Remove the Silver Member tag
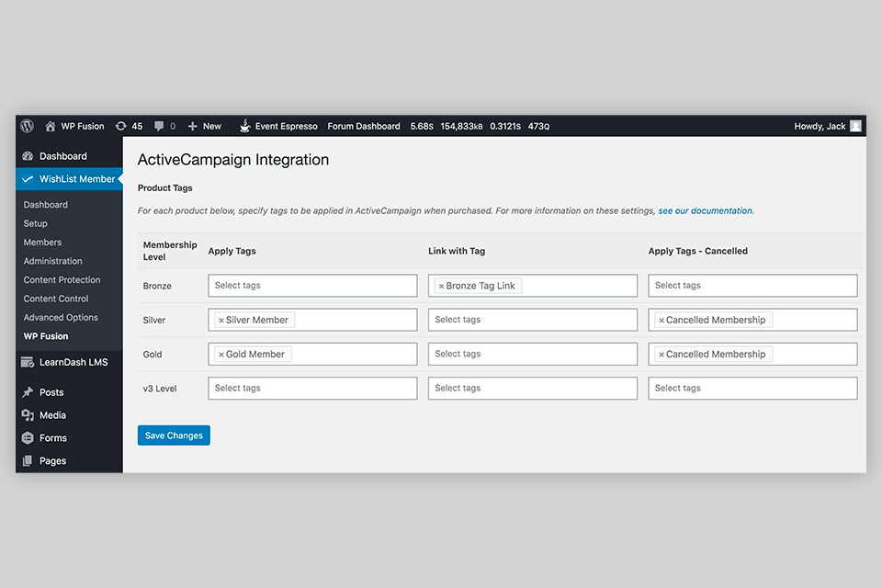The image size is (882, 588). click(x=221, y=320)
